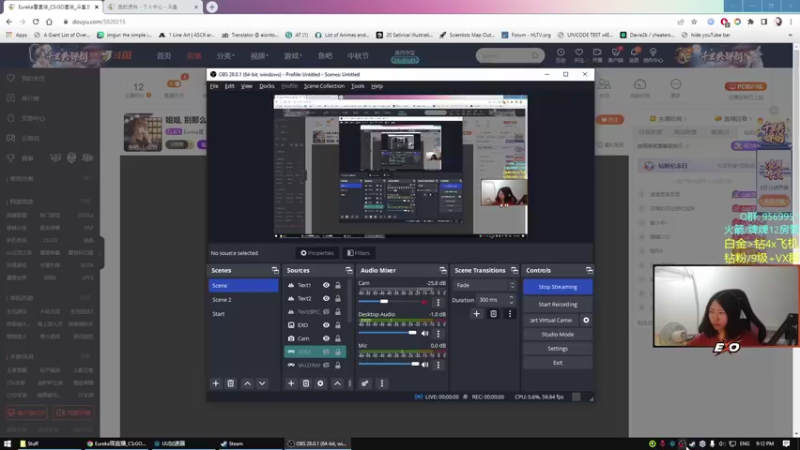Open the Tools menu in OBS

(358, 86)
